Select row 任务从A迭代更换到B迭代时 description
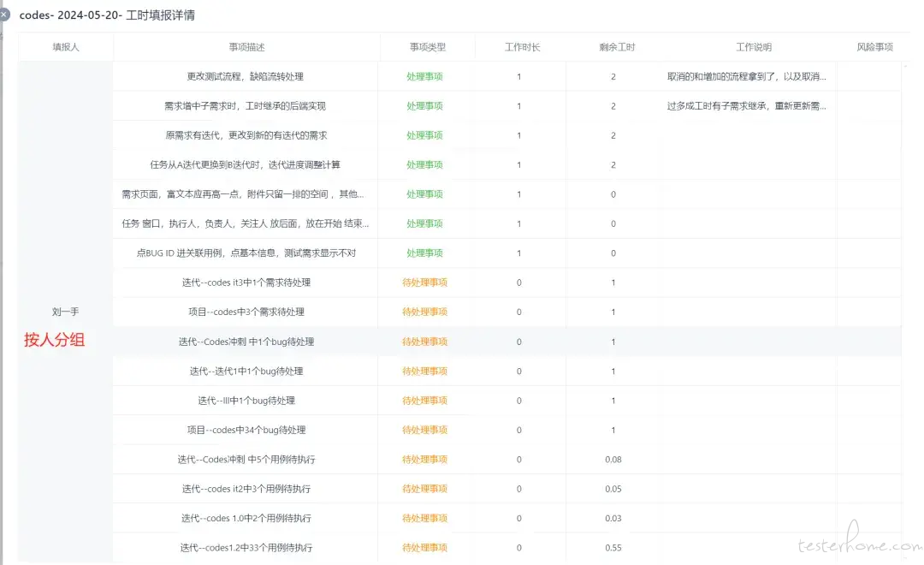Image resolution: width=924 pixels, height=565 pixels. (x=246, y=165)
